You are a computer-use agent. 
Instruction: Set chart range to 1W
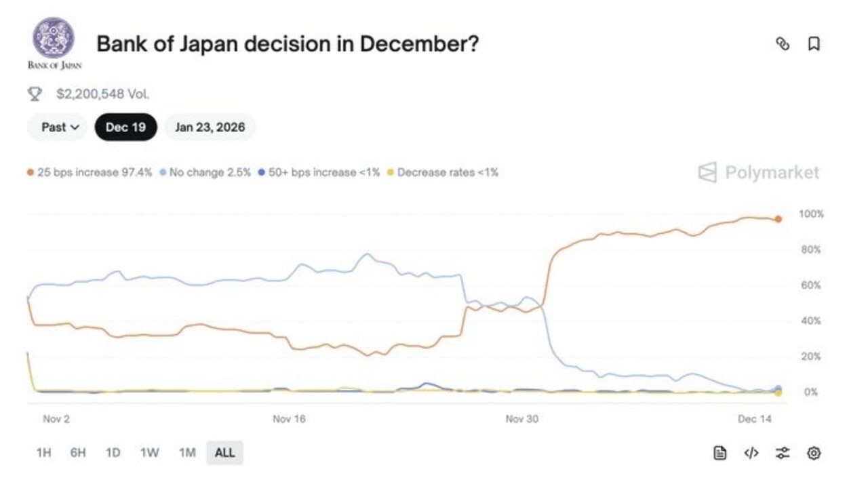point(149,453)
